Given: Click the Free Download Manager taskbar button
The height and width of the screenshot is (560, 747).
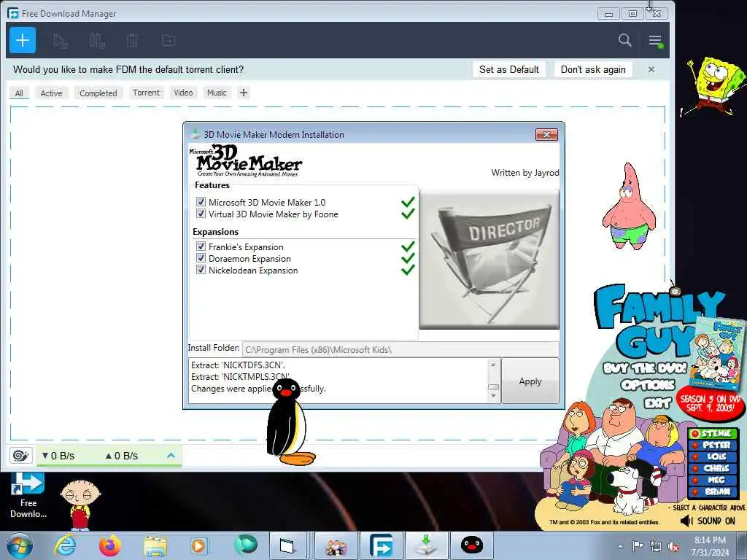Looking at the screenshot, I should click(x=381, y=545).
